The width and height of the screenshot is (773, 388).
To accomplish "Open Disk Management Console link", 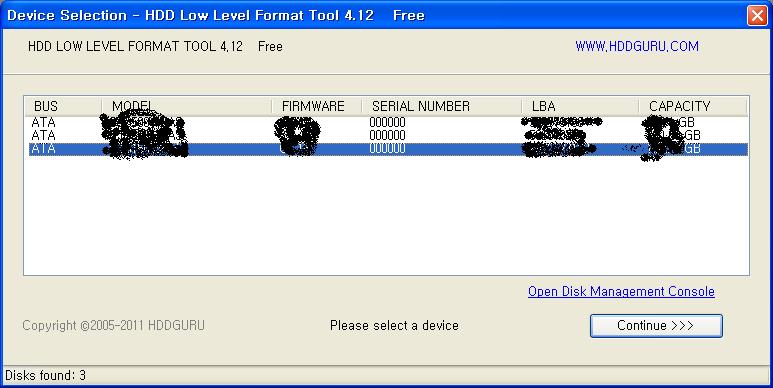I will click(621, 291).
